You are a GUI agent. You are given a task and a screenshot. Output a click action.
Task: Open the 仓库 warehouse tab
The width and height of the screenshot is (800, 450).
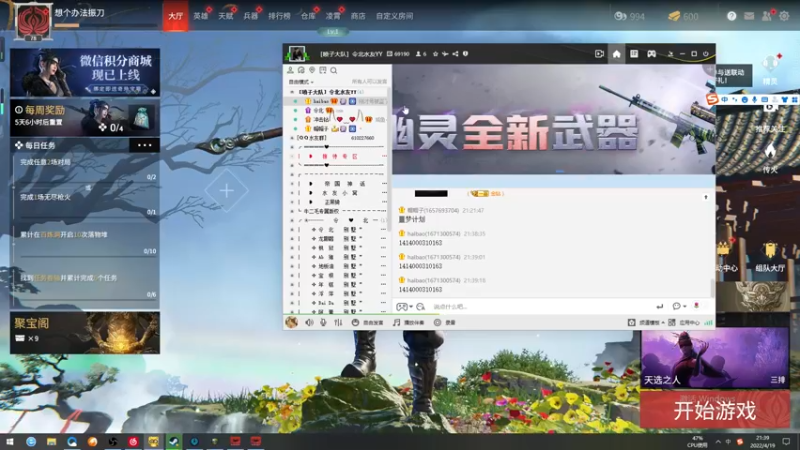(308, 16)
